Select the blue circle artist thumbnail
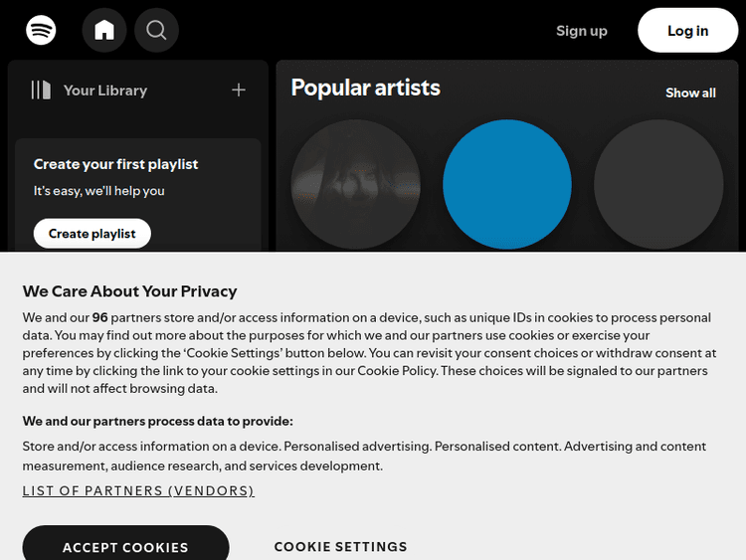746x560 pixels. [x=507, y=185]
